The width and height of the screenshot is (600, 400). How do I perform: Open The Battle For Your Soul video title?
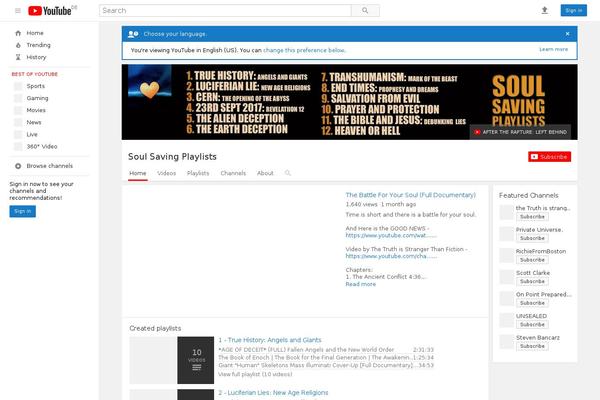pyautogui.click(x=411, y=195)
